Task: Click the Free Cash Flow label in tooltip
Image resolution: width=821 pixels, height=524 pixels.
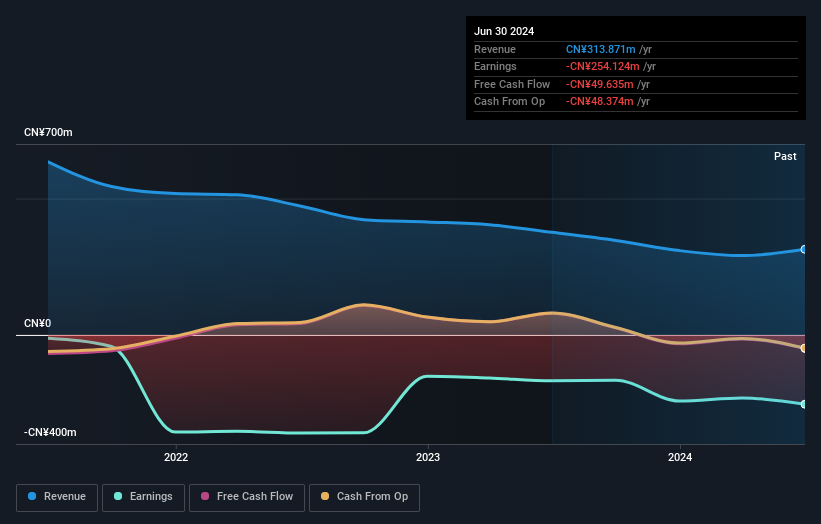Action: (x=512, y=84)
